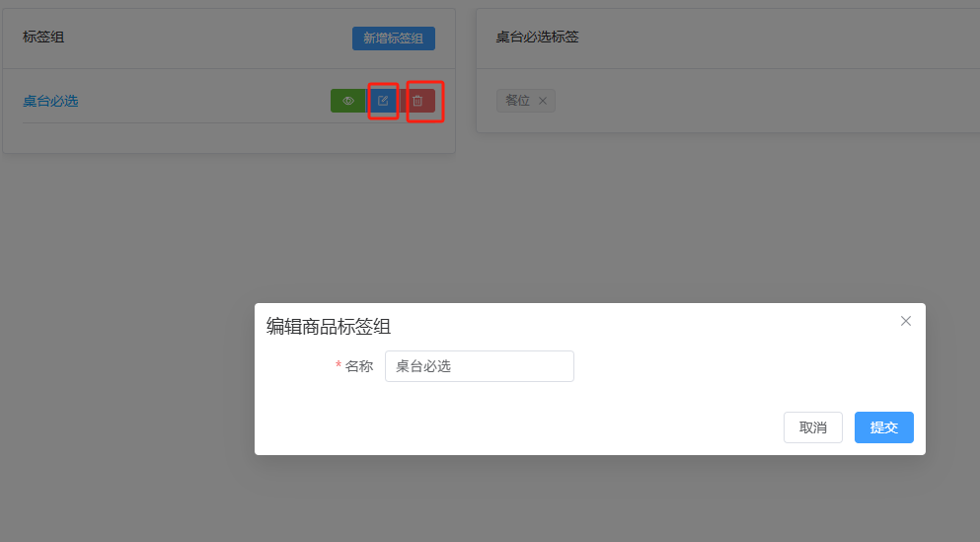Close the 编辑商品标签组 dialog with the X
Image resolution: width=980 pixels, height=542 pixels.
pyautogui.click(x=905, y=321)
